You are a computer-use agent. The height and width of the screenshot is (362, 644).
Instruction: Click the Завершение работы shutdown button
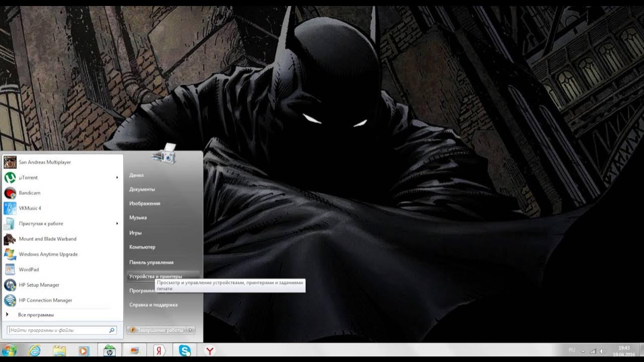156,330
